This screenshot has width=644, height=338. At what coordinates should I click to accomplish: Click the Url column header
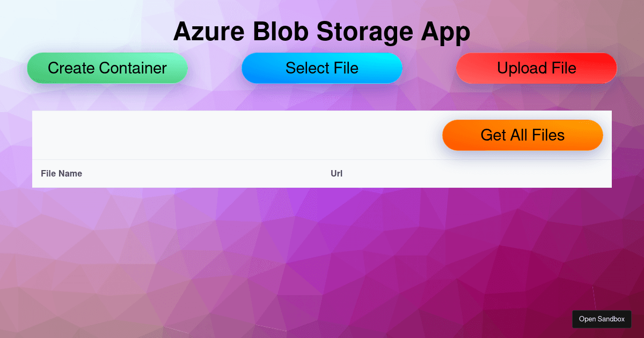(336, 173)
